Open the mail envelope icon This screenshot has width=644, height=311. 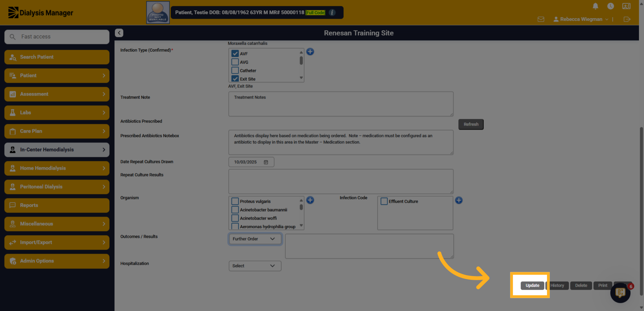tap(541, 19)
